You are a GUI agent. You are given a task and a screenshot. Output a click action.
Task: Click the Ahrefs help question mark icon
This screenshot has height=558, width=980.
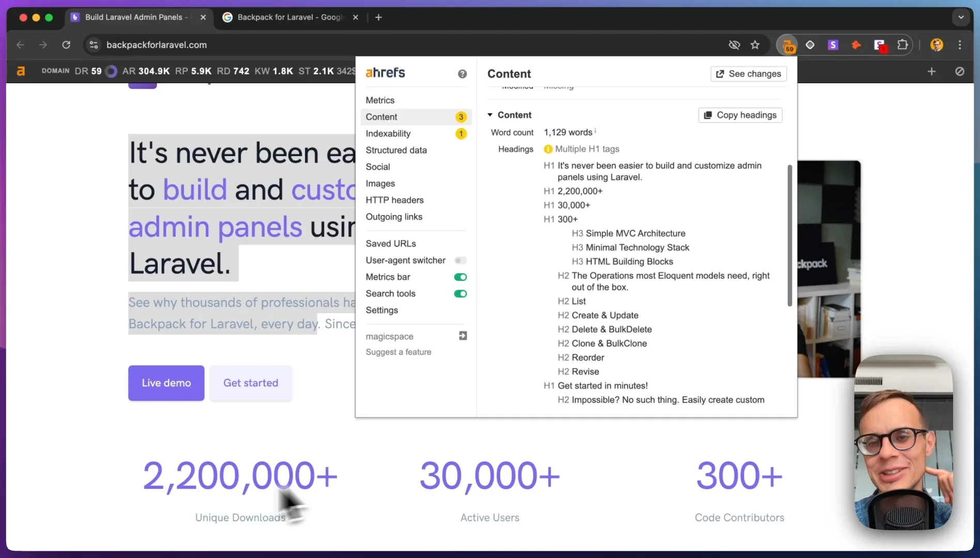462,74
